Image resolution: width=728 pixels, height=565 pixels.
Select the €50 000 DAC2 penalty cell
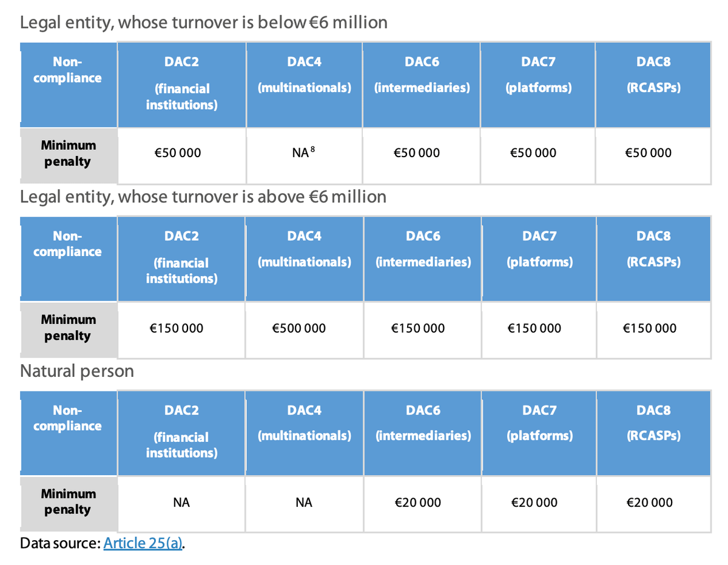click(178, 153)
